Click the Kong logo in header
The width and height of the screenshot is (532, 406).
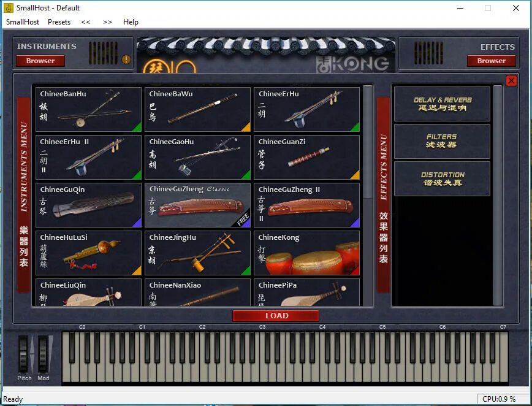(353, 64)
